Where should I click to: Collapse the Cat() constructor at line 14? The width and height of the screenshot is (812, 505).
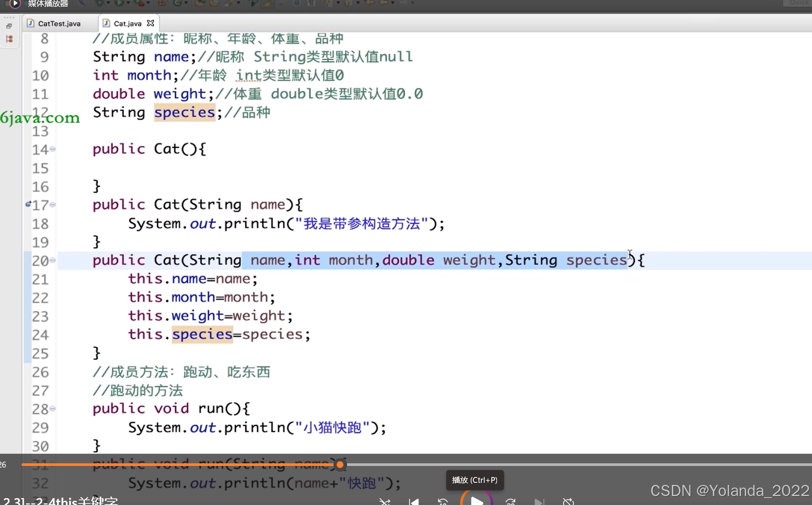coord(53,149)
